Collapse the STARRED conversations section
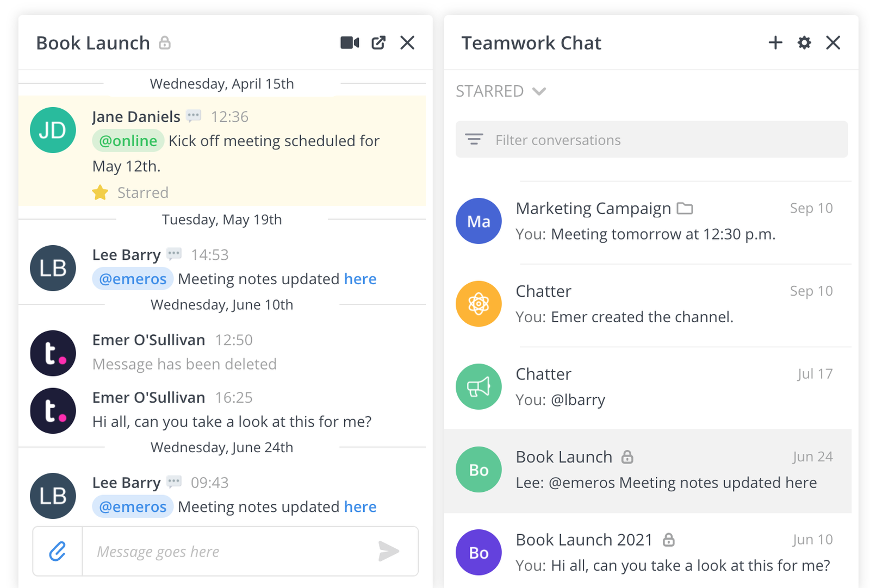The width and height of the screenshot is (870, 588). coord(539,91)
